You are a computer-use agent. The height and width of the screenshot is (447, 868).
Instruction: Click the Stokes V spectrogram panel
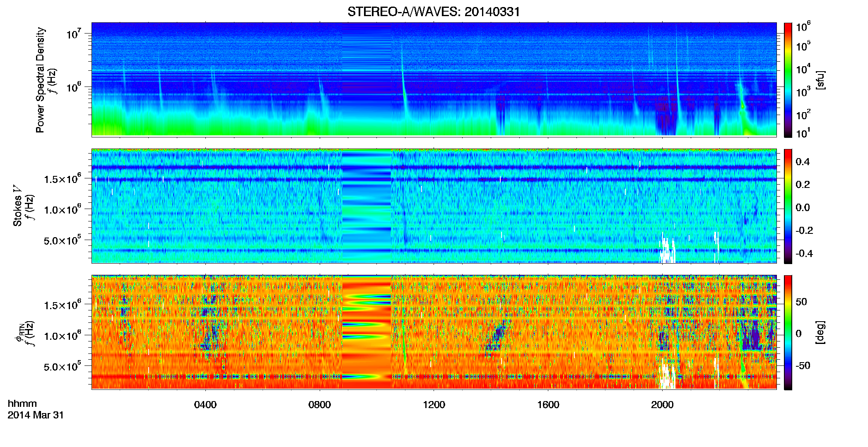[434, 206]
